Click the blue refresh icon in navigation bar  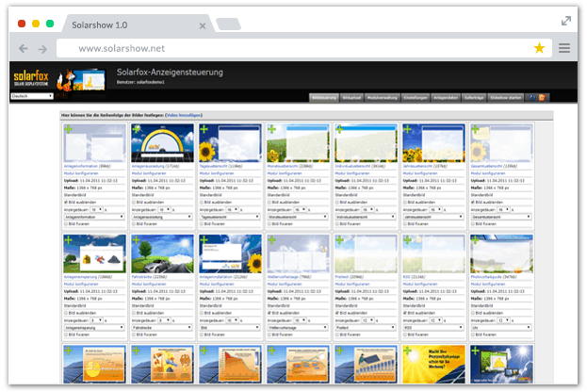(532, 98)
